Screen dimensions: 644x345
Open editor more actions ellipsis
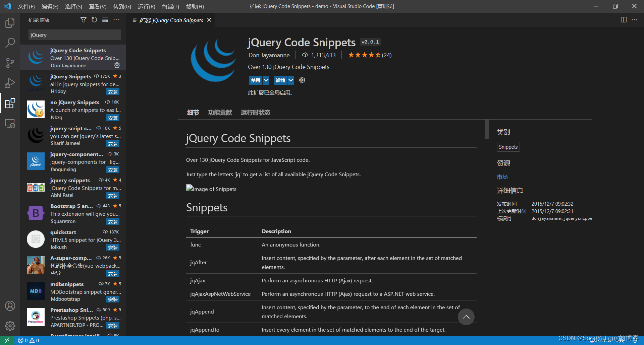(634, 20)
